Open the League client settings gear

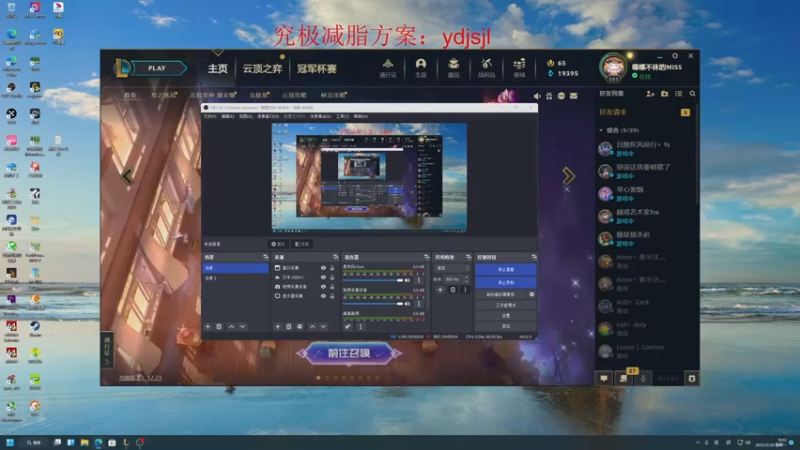[675, 56]
